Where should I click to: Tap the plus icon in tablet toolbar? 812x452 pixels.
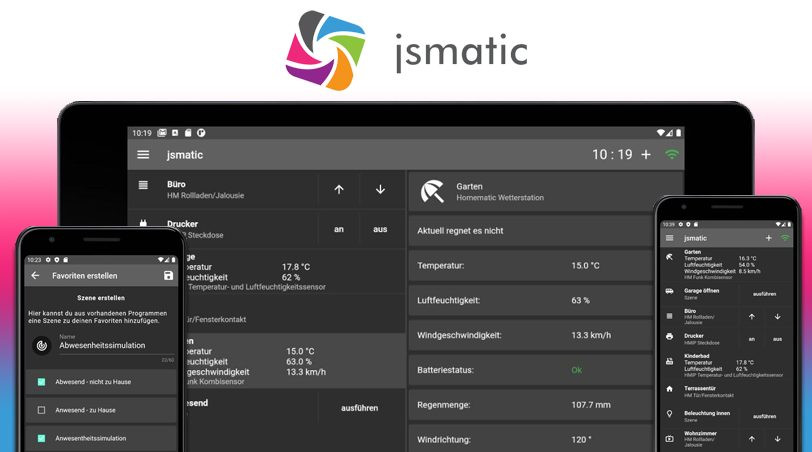646,154
